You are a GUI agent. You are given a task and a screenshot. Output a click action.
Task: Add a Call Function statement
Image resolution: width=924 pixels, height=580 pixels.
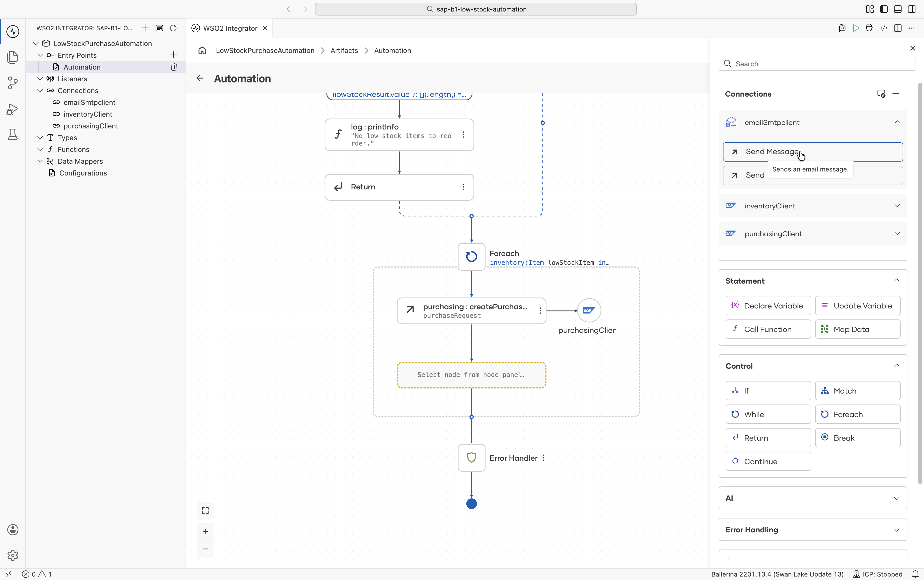768,329
